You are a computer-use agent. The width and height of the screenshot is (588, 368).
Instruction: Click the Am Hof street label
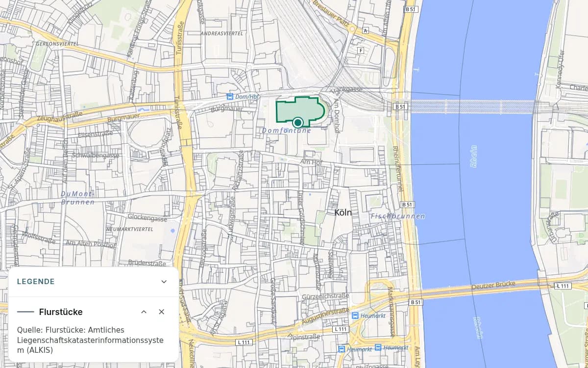click(311, 162)
